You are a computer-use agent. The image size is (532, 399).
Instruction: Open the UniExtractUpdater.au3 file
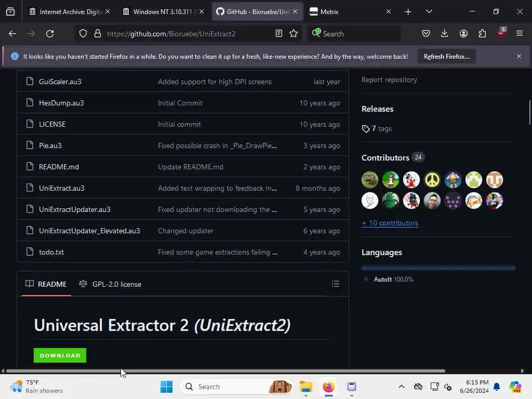click(x=75, y=210)
